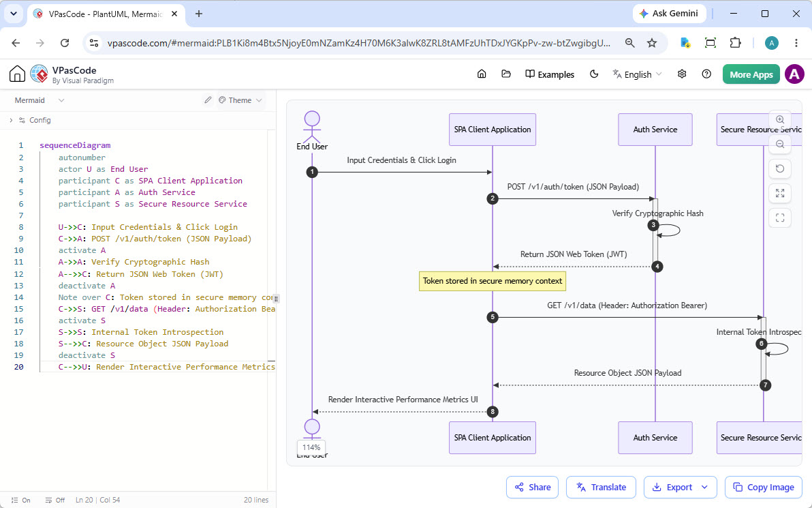Click the address bar URL

359,43
